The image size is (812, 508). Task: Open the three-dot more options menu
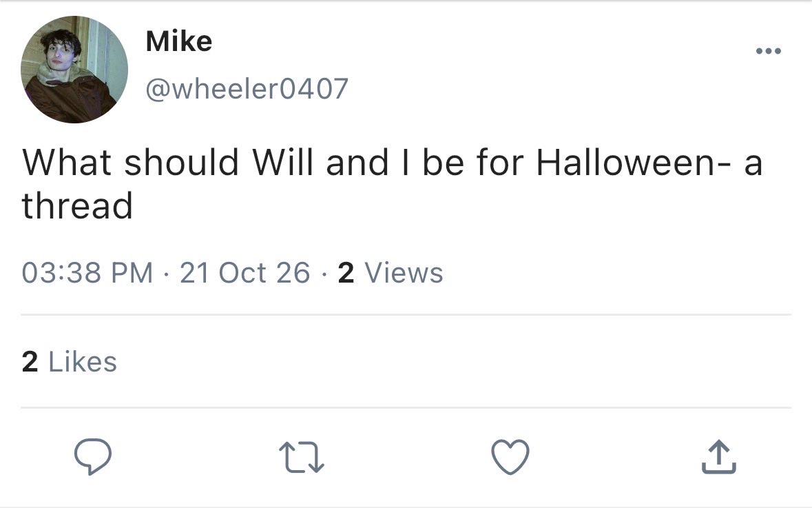tap(769, 51)
